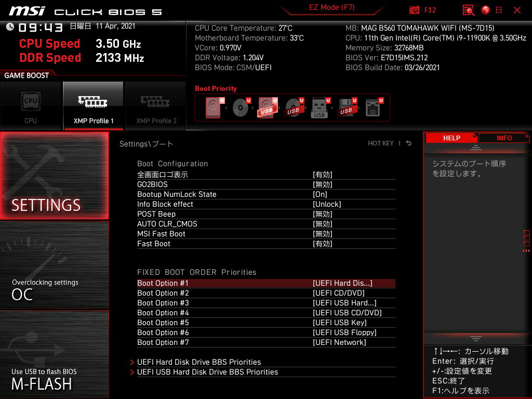Click the HOT KEY button
The image size is (532, 399).
[x=381, y=143]
